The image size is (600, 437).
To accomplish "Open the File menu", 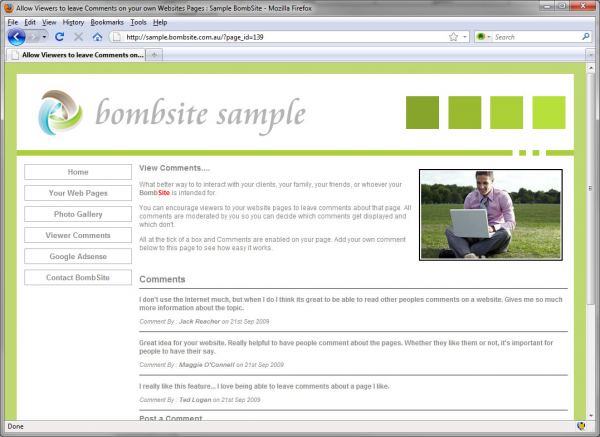I will 13,22.
